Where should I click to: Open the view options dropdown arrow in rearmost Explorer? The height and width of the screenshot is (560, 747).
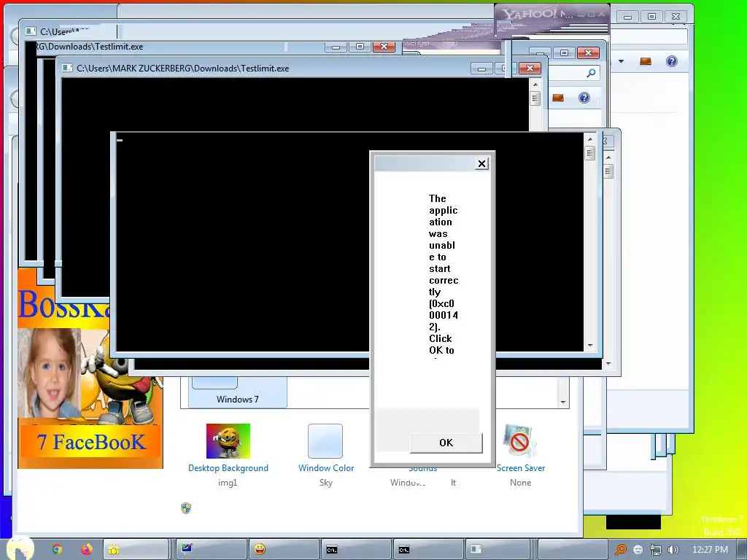[x=622, y=61]
